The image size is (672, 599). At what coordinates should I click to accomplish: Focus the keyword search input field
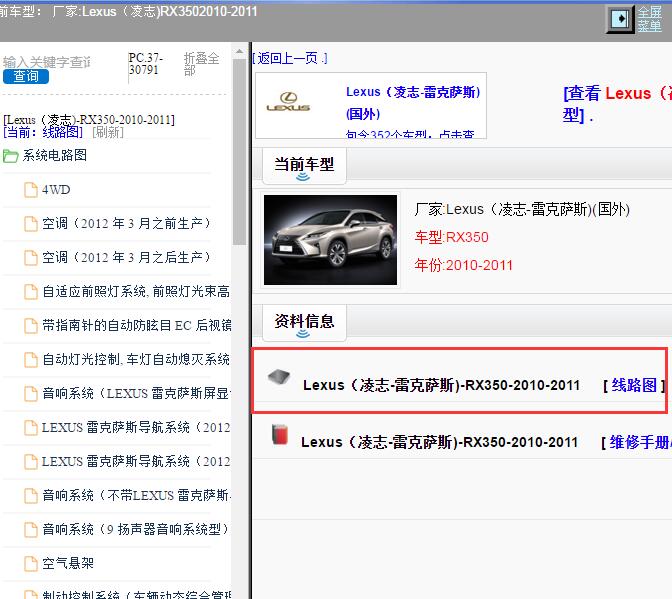point(46,62)
